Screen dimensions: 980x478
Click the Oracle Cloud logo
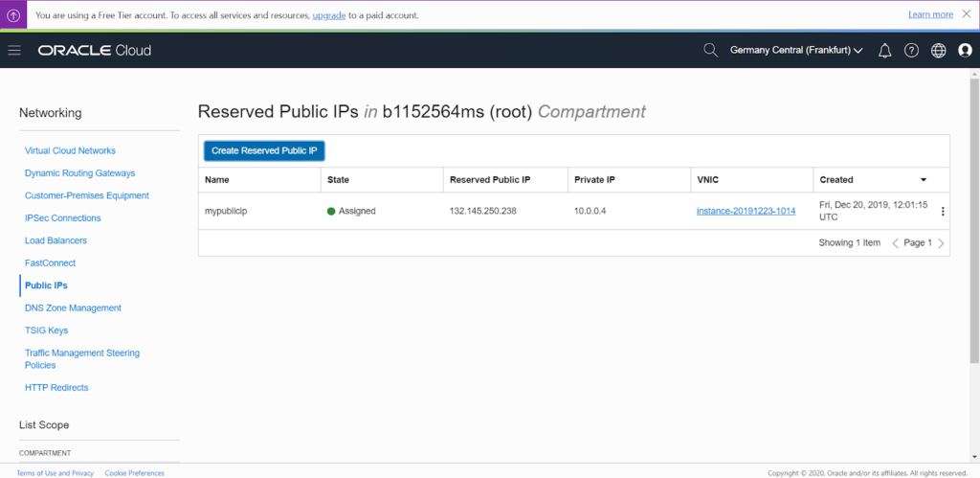(95, 50)
